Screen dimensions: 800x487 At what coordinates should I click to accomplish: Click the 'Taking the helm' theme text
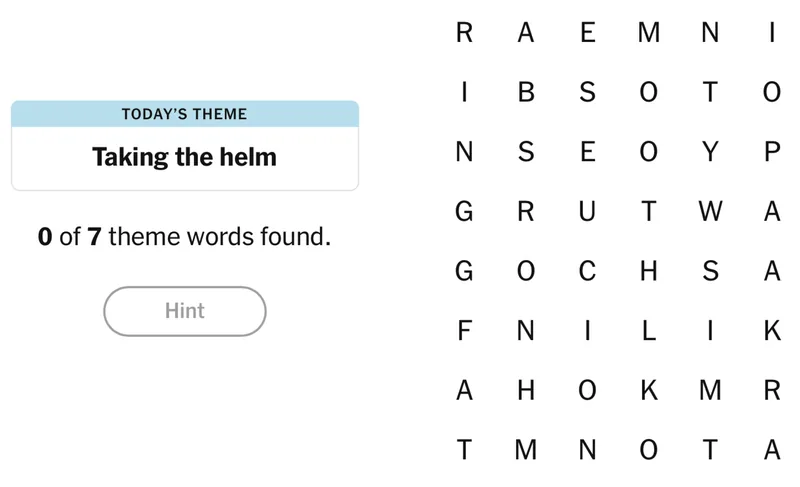pyautogui.click(x=185, y=157)
